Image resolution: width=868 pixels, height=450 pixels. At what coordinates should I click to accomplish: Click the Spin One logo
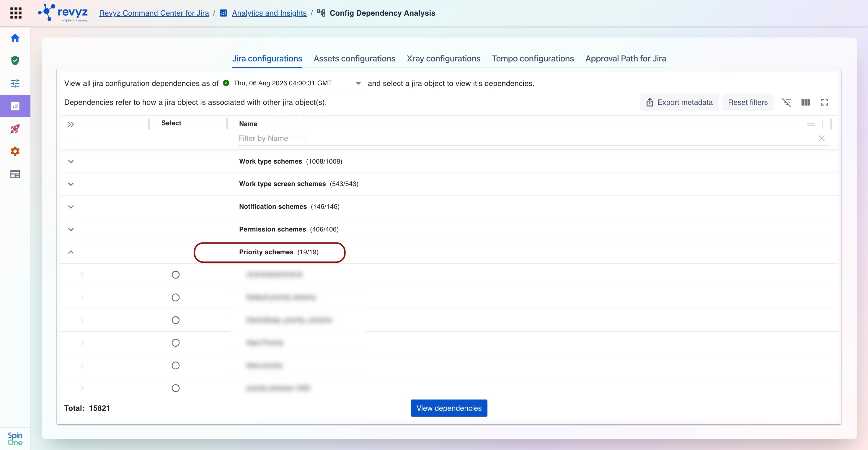coord(15,439)
